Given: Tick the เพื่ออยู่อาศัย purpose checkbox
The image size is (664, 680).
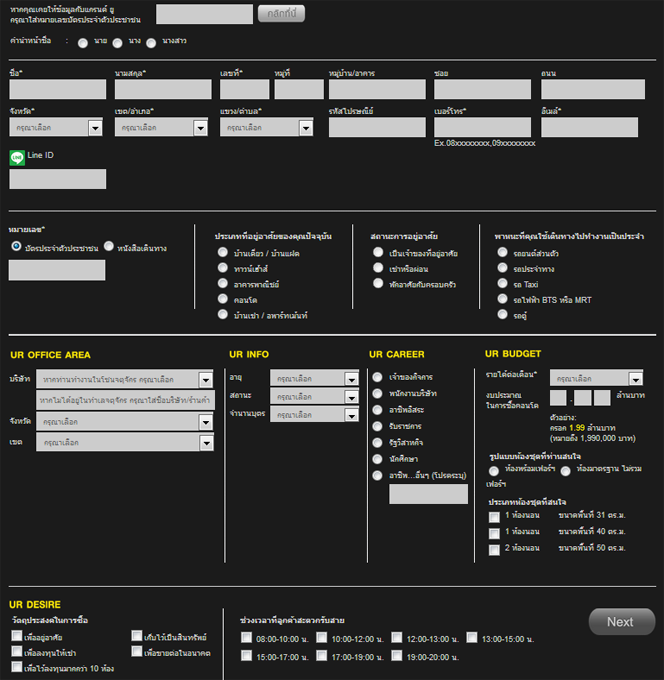Looking at the screenshot, I should [x=17, y=636].
